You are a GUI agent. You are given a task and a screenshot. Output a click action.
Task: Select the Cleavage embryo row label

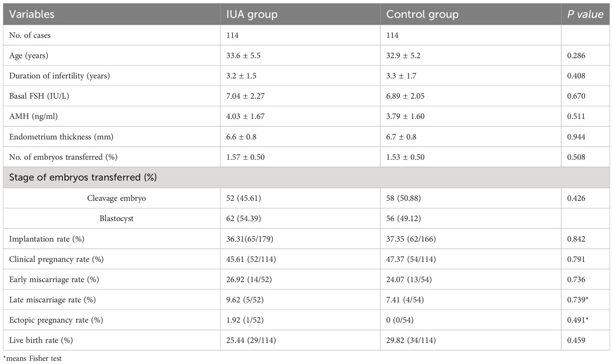116,198
